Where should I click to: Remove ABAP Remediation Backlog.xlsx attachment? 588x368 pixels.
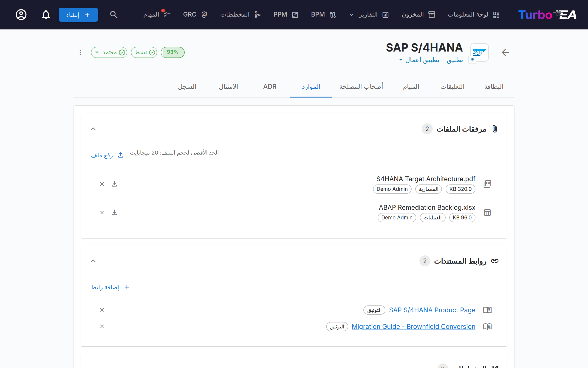click(x=102, y=213)
